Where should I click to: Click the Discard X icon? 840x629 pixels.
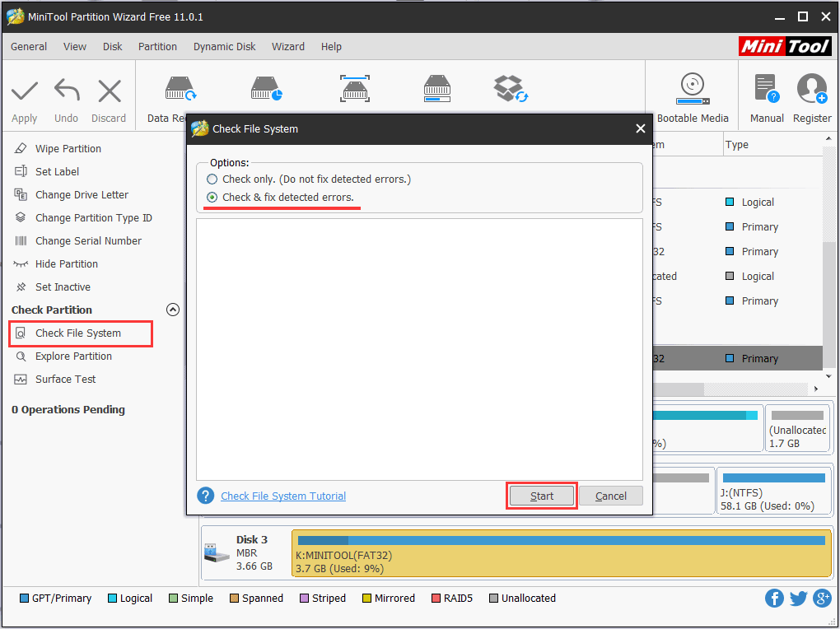coord(110,91)
